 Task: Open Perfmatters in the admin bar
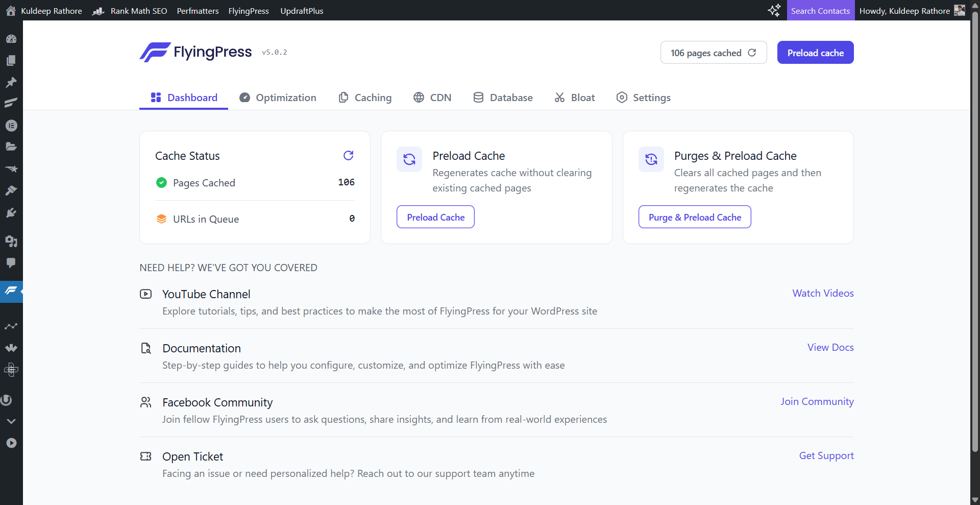point(198,11)
